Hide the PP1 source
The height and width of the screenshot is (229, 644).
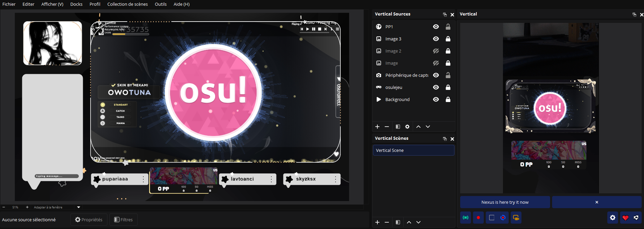tap(436, 27)
